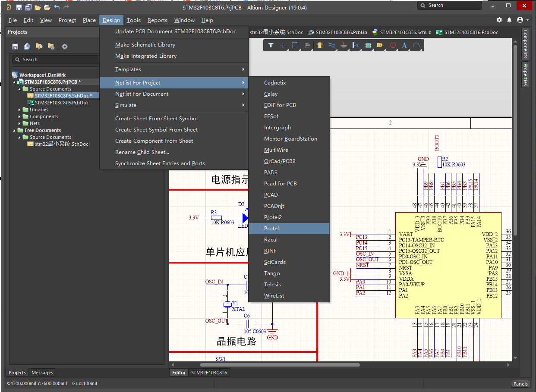
Task: Expand the Nets folder
Action: [x=19, y=123]
